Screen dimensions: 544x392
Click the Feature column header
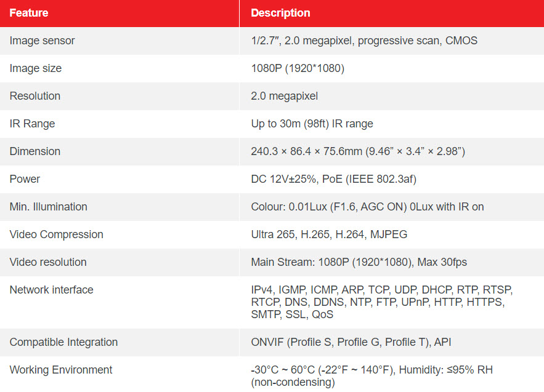[x=29, y=13]
